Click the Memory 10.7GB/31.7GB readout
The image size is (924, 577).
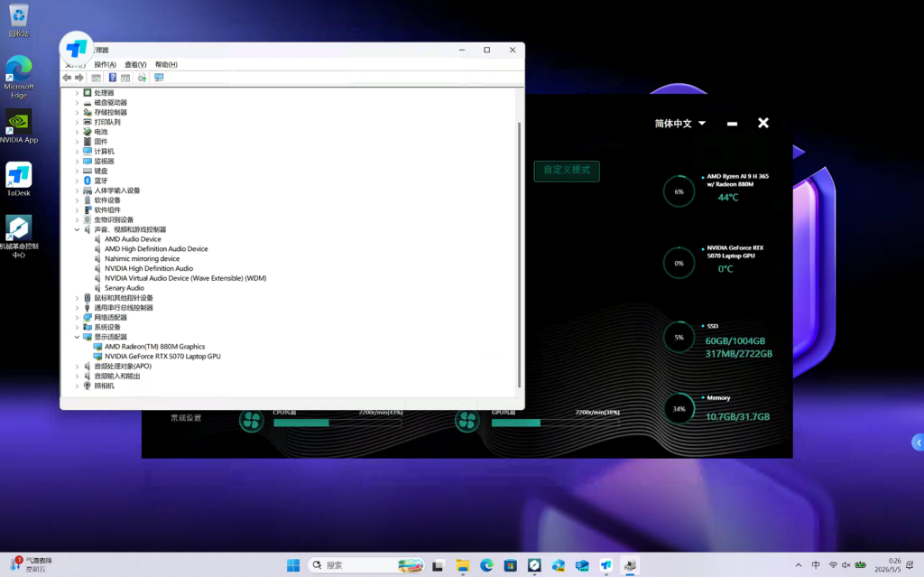(737, 416)
